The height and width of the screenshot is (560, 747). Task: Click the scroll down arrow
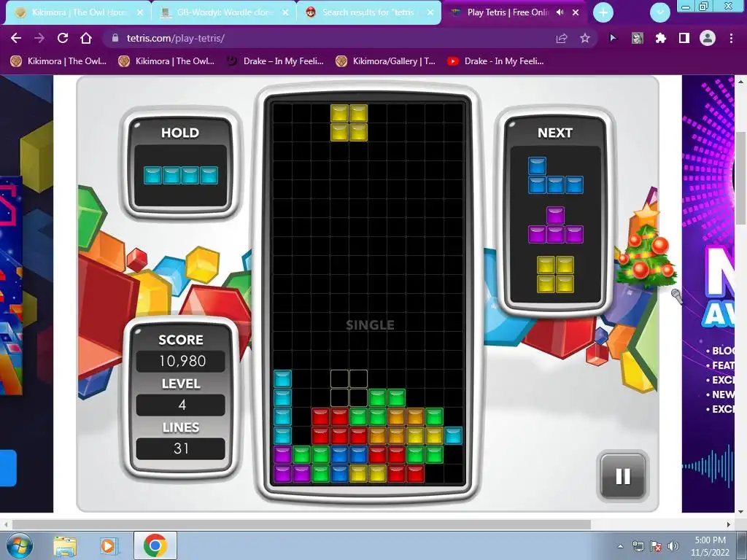pos(740,512)
